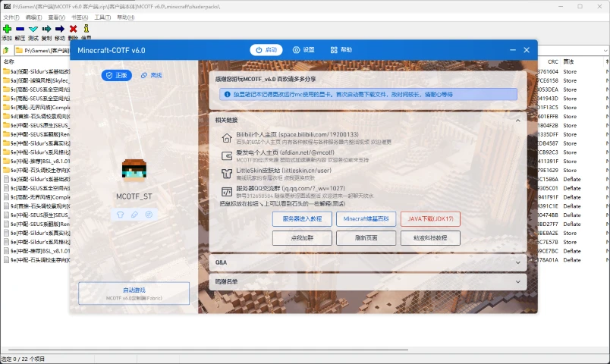Select the $e[中配-推荐]BSL_v8.1.01 folder row
The width and height of the screenshot is (610, 364).
coord(36,161)
